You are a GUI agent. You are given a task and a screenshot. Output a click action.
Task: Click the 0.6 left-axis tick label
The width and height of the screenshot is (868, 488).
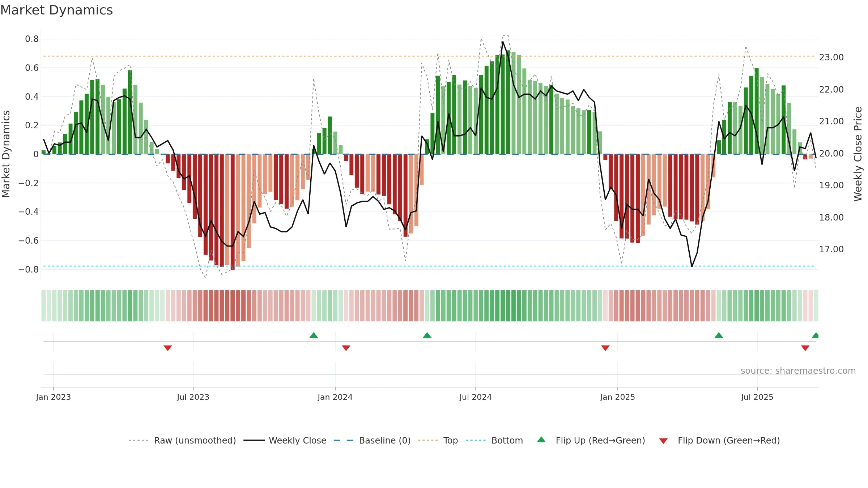tap(32, 68)
